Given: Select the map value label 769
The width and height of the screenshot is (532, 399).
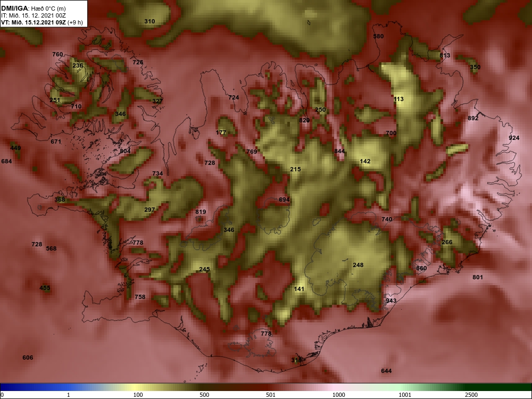Looking at the screenshot, I should point(252,152).
